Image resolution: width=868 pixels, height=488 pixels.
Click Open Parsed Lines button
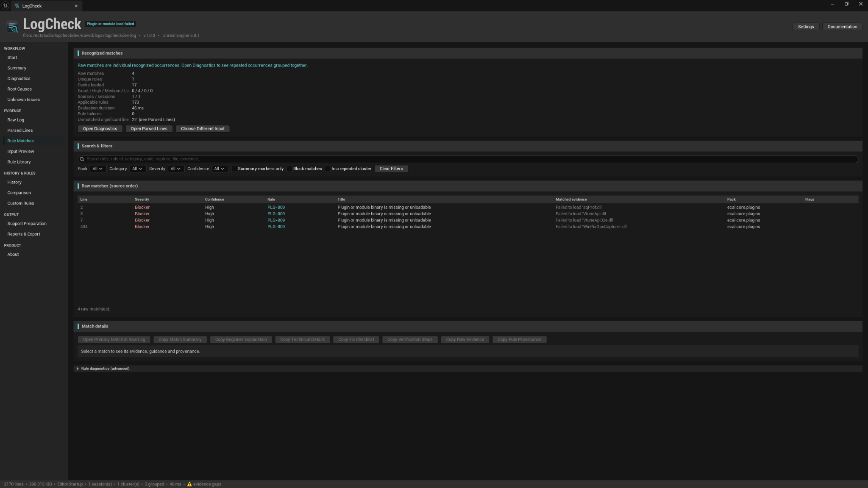point(149,129)
